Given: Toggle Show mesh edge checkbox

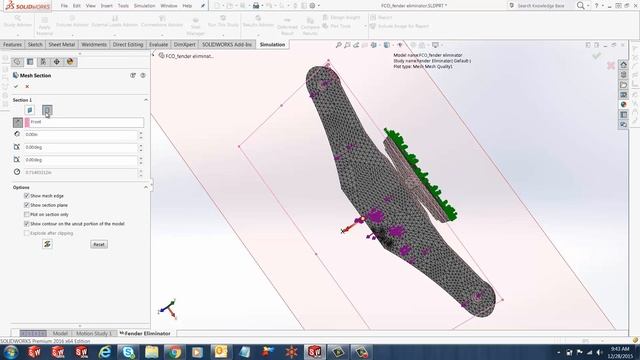Looking at the screenshot, I should tap(27, 196).
